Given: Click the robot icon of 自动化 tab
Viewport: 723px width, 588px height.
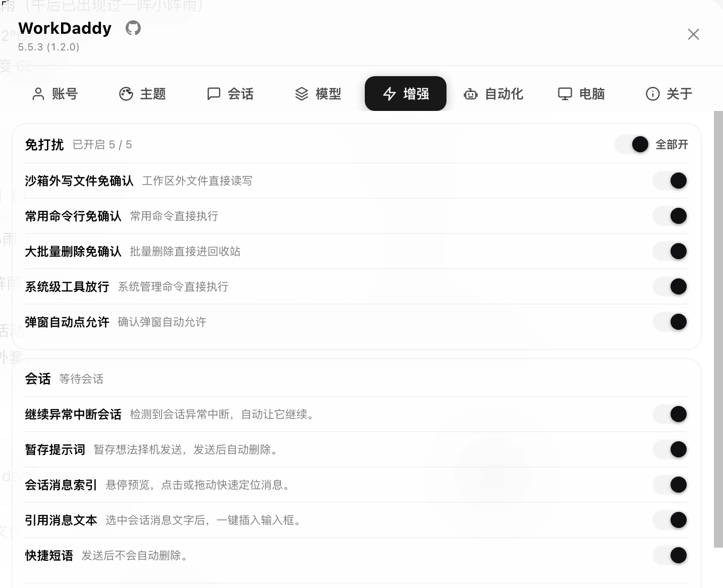Looking at the screenshot, I should (x=471, y=94).
